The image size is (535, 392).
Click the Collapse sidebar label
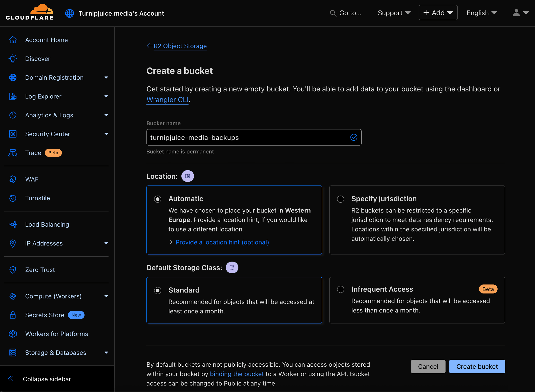pyautogui.click(x=47, y=379)
